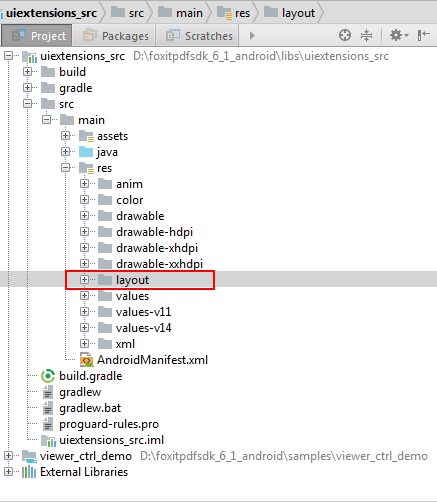The height and width of the screenshot is (502, 437).
Task: Click layout in breadcrumb bar
Action: pos(289,13)
